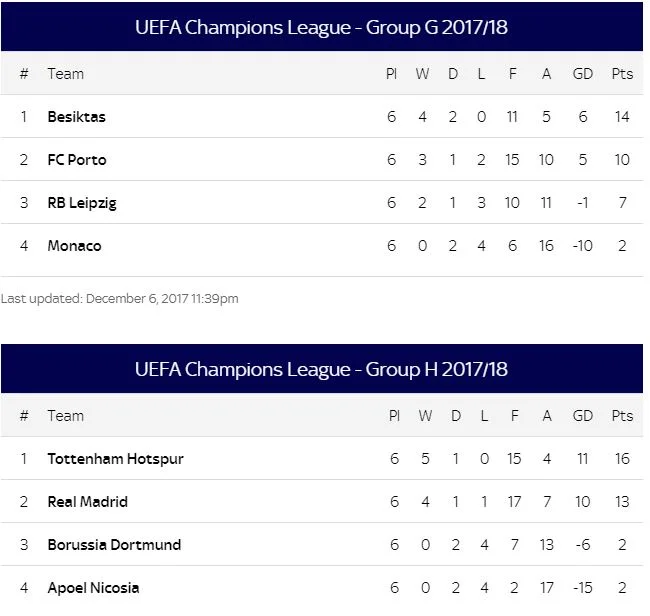The width and height of the screenshot is (650, 616).
Task: Click Monaco's -10 goal difference value
Action: (x=581, y=246)
